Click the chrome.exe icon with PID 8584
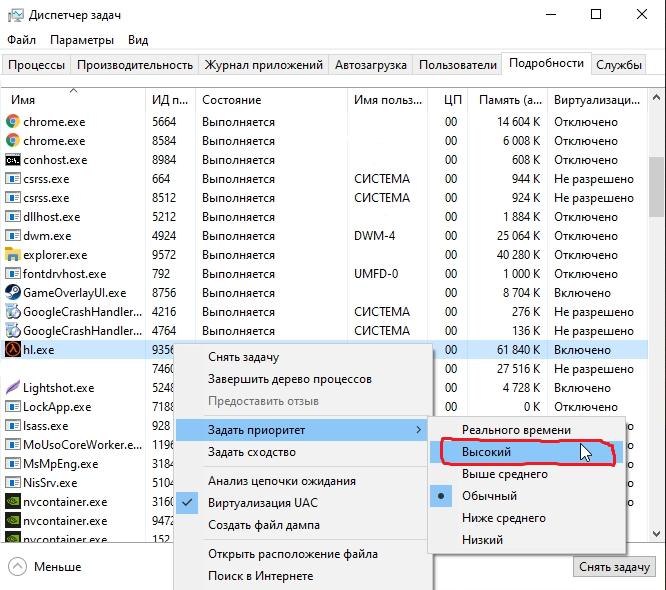Screen dimensions: 666x590 13,141
